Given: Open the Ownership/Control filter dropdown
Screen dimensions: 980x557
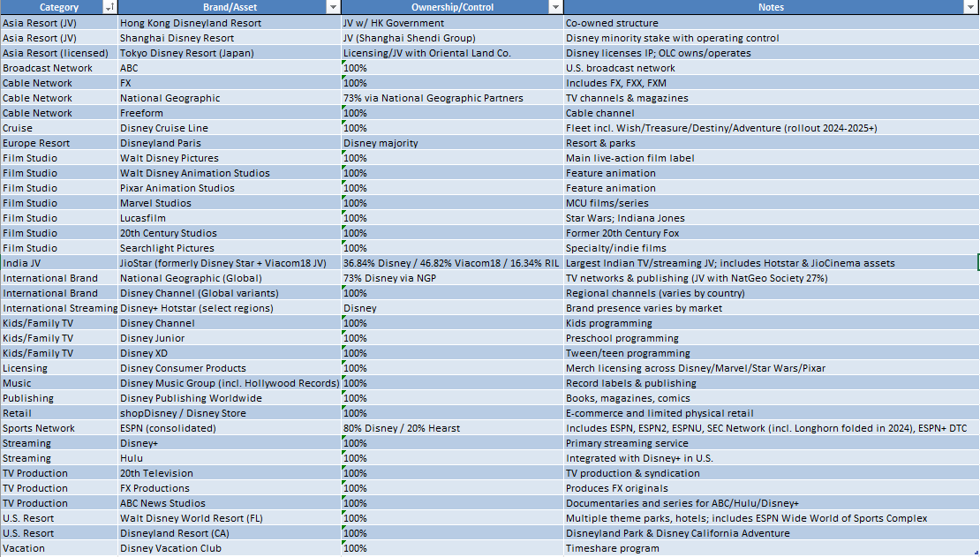Looking at the screenshot, I should pos(555,7).
